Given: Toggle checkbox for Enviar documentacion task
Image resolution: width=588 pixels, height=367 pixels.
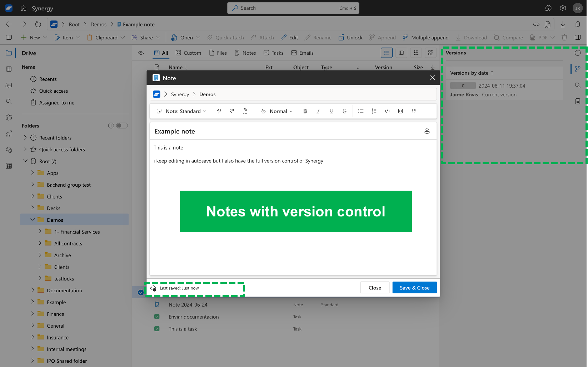Looking at the screenshot, I should click(157, 317).
